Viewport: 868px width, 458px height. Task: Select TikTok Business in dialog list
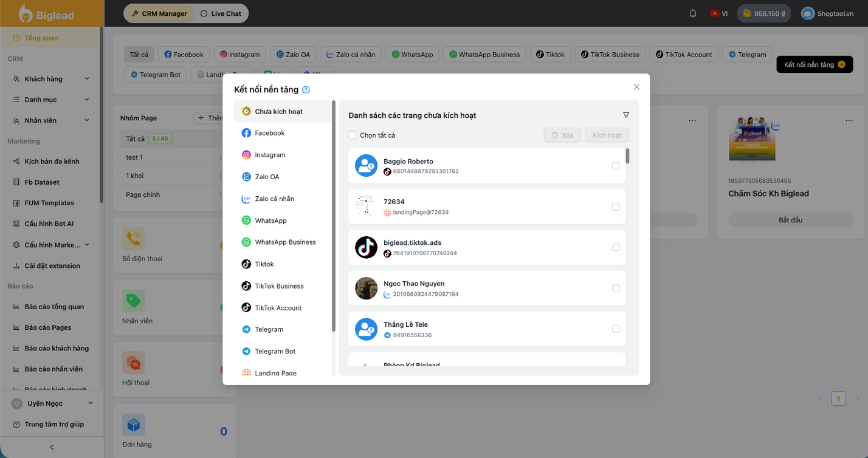coord(283,285)
